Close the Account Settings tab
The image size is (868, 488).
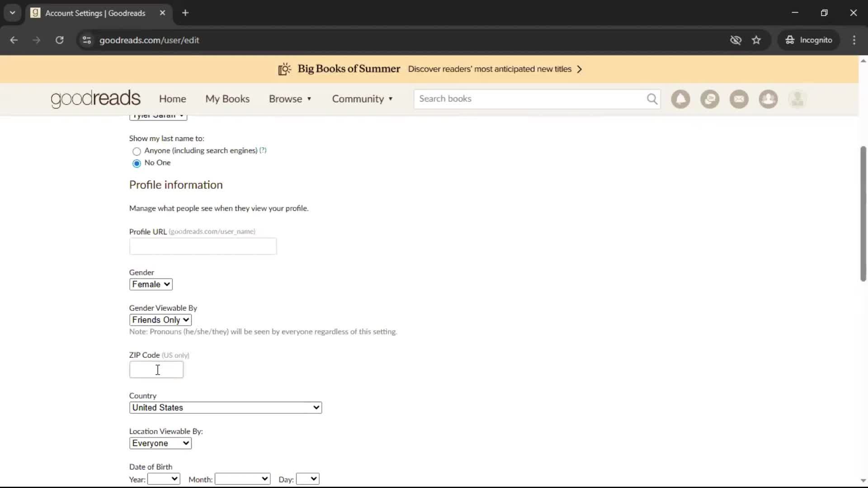[x=162, y=13]
